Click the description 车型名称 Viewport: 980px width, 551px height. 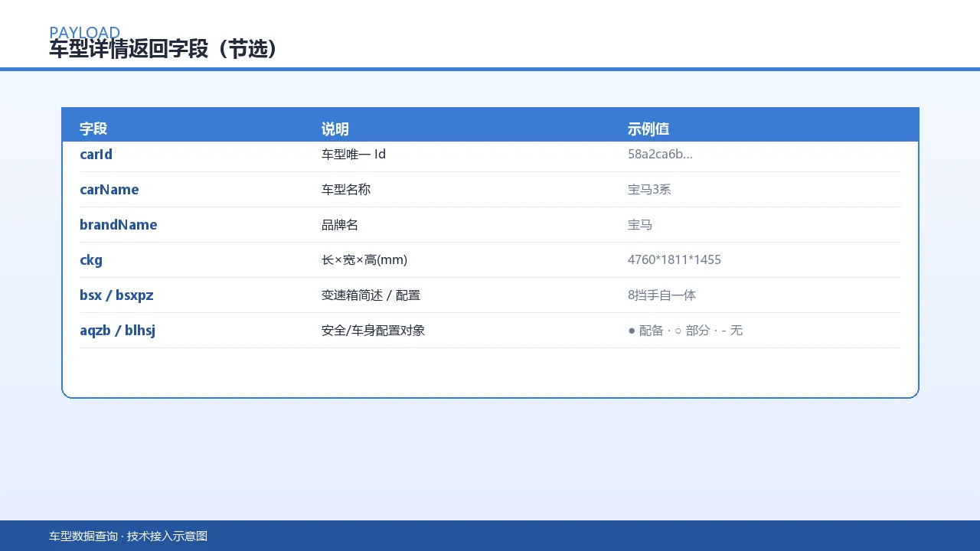point(346,190)
